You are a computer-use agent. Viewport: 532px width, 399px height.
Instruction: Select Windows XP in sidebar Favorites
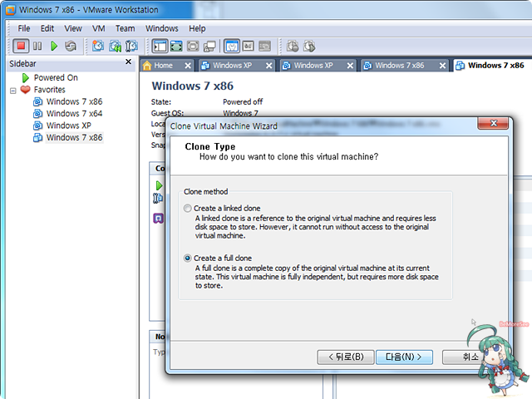pyautogui.click(x=62, y=126)
